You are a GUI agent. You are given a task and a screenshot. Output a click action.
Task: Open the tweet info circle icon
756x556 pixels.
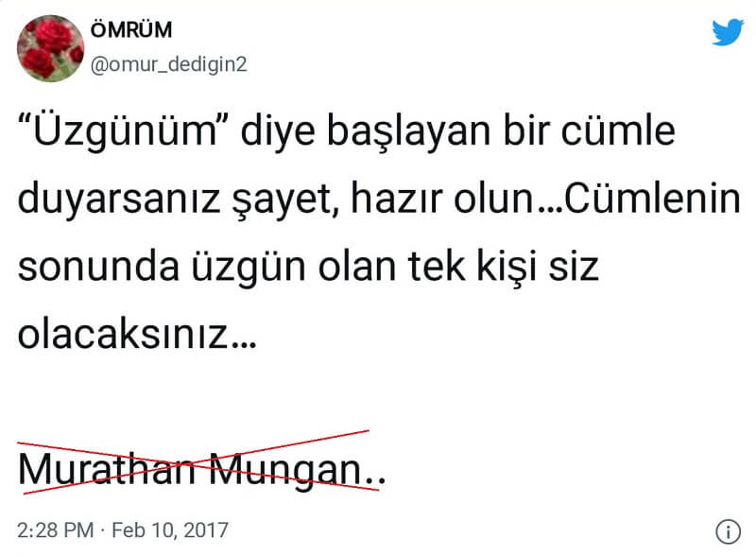(x=728, y=531)
